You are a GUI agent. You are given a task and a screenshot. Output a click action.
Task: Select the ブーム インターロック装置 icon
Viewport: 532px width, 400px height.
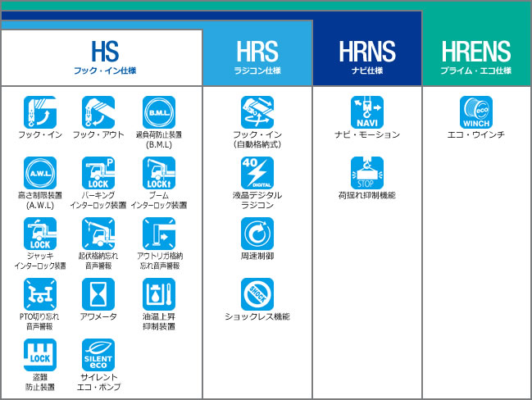click(159, 173)
